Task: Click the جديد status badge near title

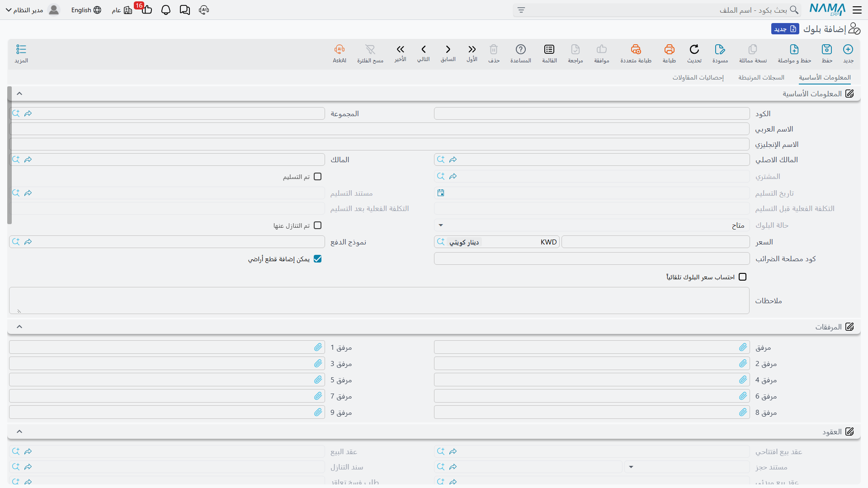Action: click(785, 29)
